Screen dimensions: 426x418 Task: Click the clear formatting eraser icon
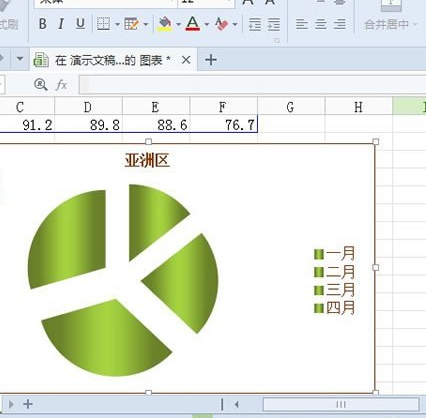click(x=222, y=24)
